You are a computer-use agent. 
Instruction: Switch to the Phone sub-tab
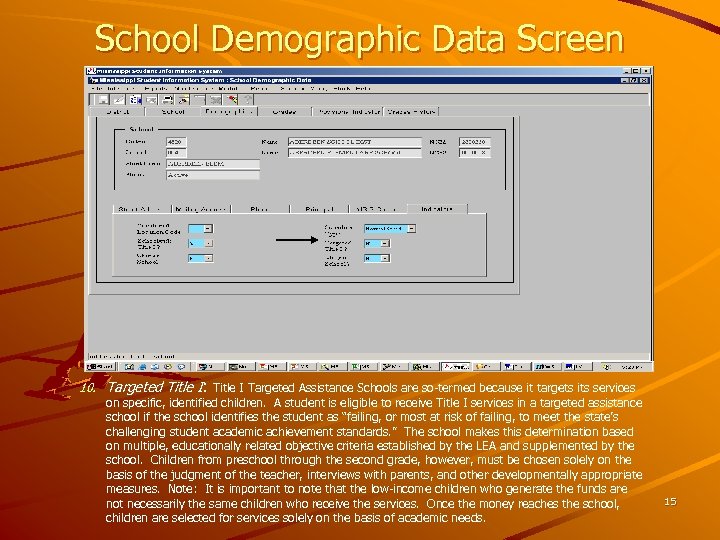tap(260, 209)
